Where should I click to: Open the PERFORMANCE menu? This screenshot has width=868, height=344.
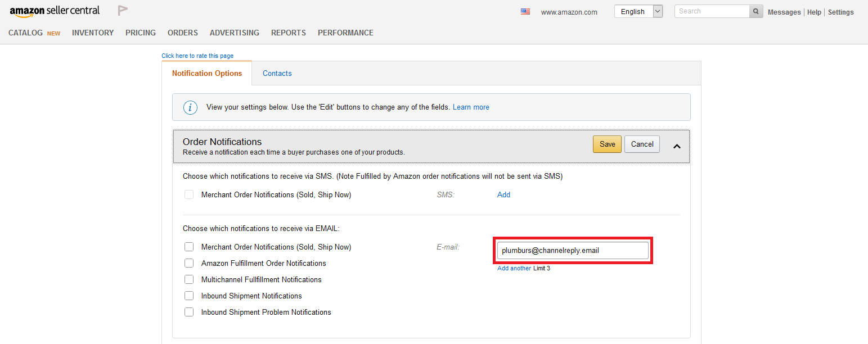pos(345,33)
